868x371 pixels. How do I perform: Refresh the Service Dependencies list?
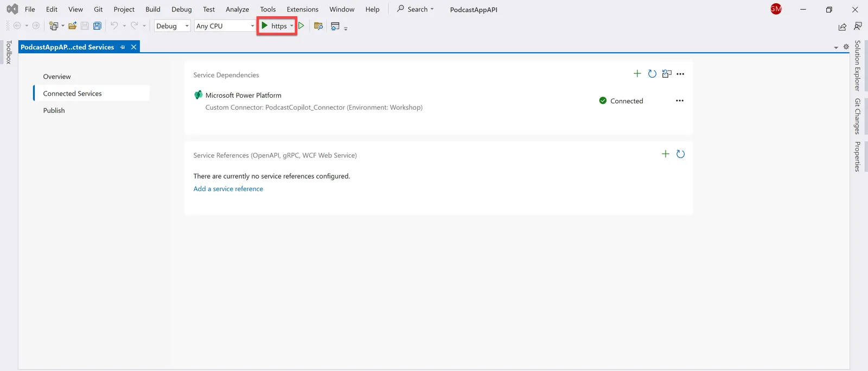[x=652, y=73]
